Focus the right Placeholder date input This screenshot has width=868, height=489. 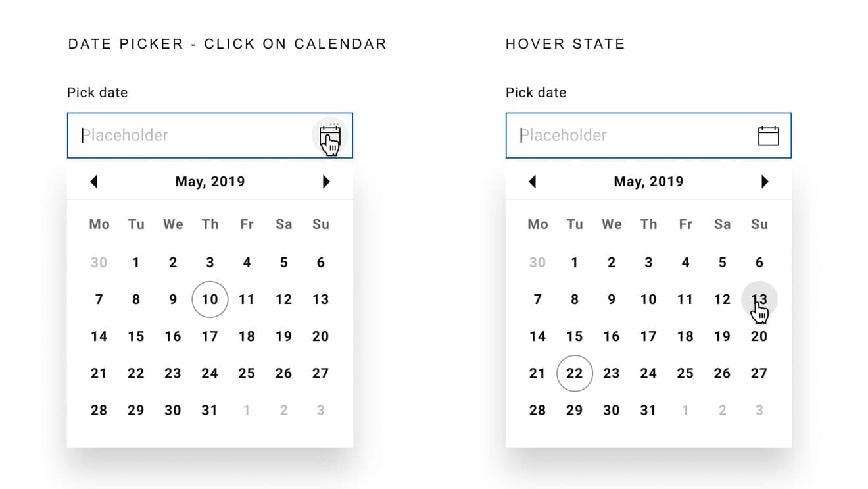pyautogui.click(x=648, y=136)
